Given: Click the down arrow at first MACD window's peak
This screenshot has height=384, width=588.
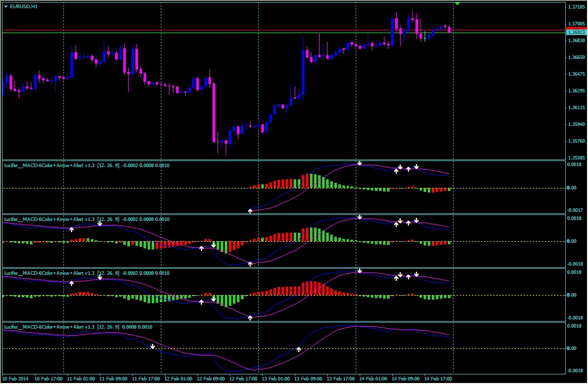Looking at the screenshot, I should click(x=359, y=164).
